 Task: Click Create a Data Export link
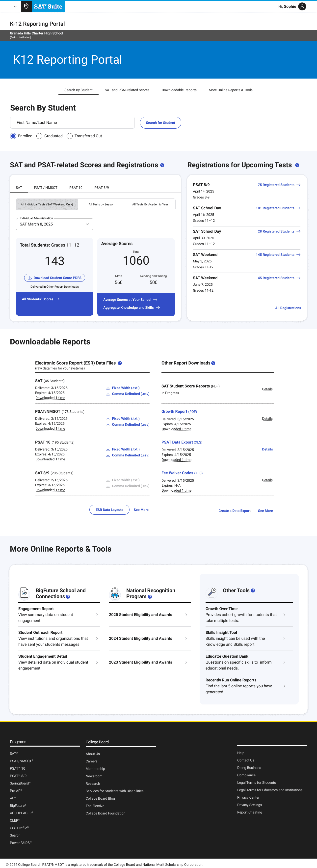(235, 511)
